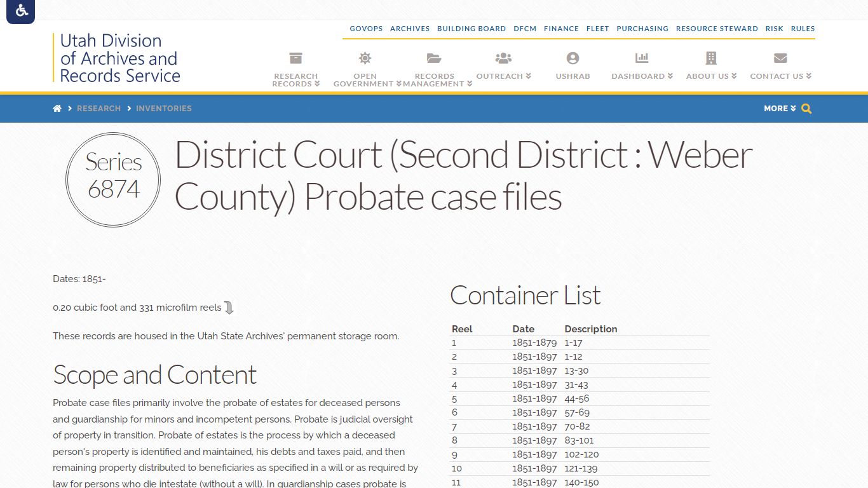Image resolution: width=868 pixels, height=488 pixels.
Task: Click the RESEARCH breadcrumb link
Action: point(98,109)
